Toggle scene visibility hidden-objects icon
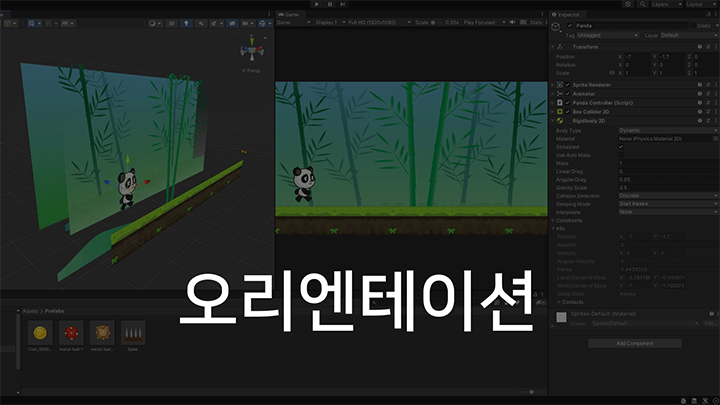Viewport: 720px width, 405px height. [x=232, y=23]
